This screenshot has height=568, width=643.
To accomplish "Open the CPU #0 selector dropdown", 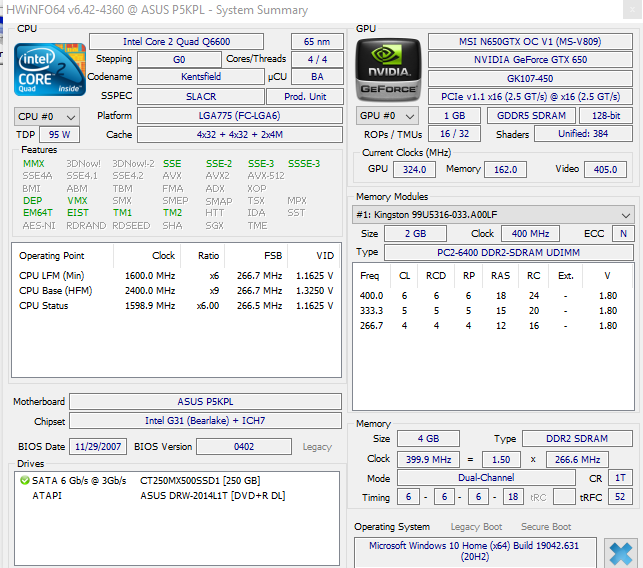I will (x=47, y=117).
